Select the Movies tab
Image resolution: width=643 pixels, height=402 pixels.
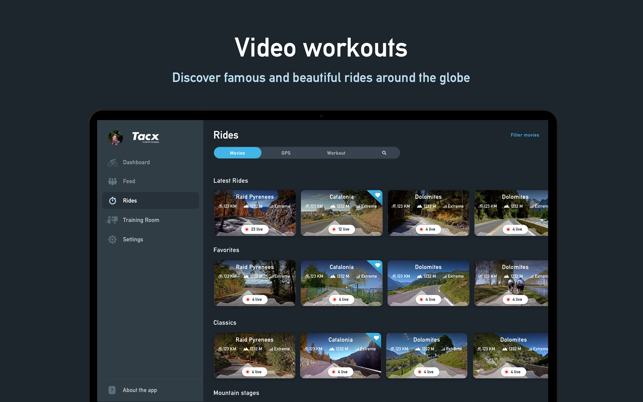pyautogui.click(x=237, y=153)
